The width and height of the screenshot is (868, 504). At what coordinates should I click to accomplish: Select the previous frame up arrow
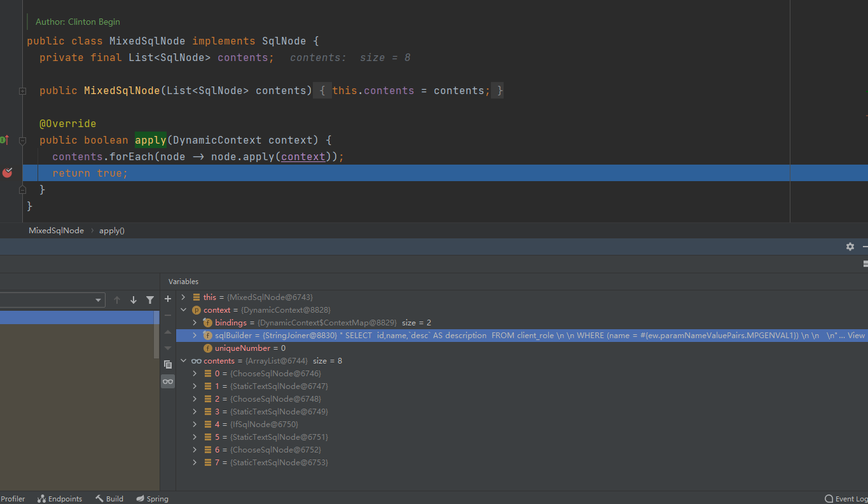click(x=117, y=300)
